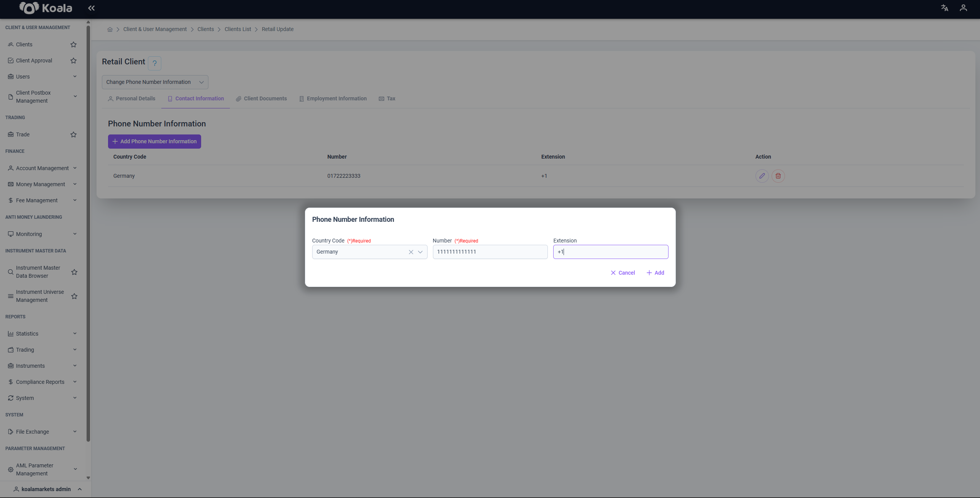
Task: Open the Country Code dropdown arrow
Action: point(420,252)
